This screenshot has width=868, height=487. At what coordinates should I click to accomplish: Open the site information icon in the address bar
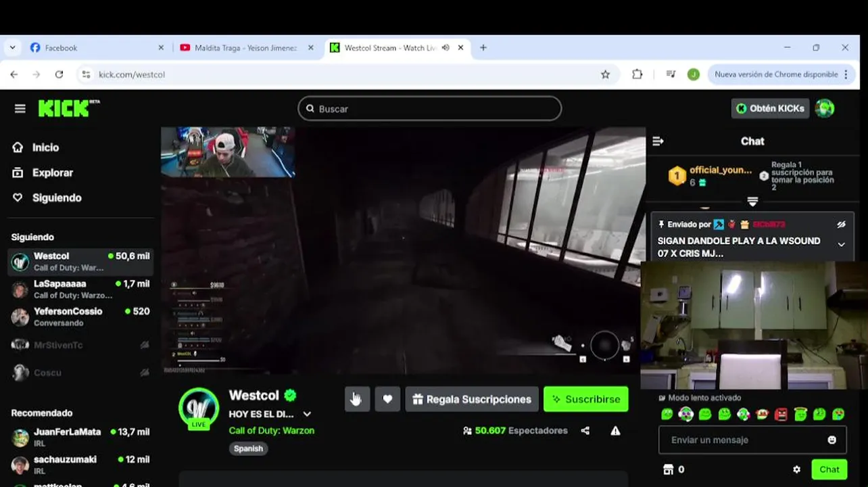[x=86, y=74]
